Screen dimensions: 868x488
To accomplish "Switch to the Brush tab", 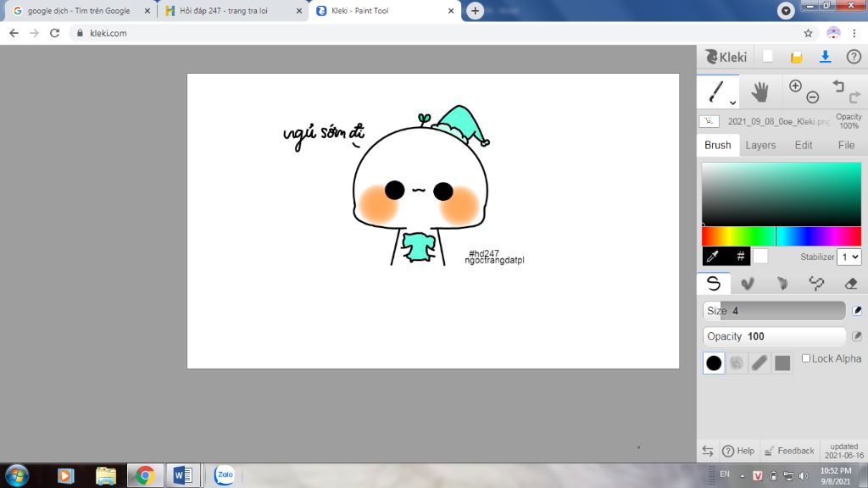I will tap(717, 145).
